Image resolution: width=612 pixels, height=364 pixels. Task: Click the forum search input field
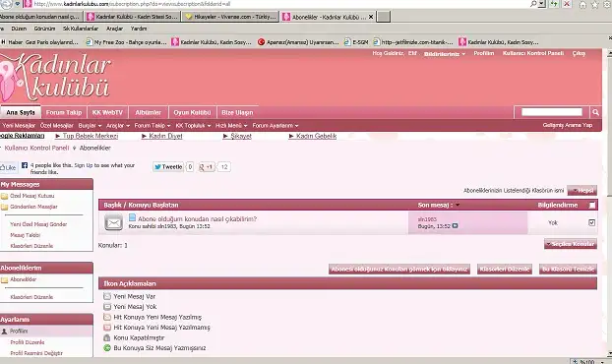tap(552, 112)
